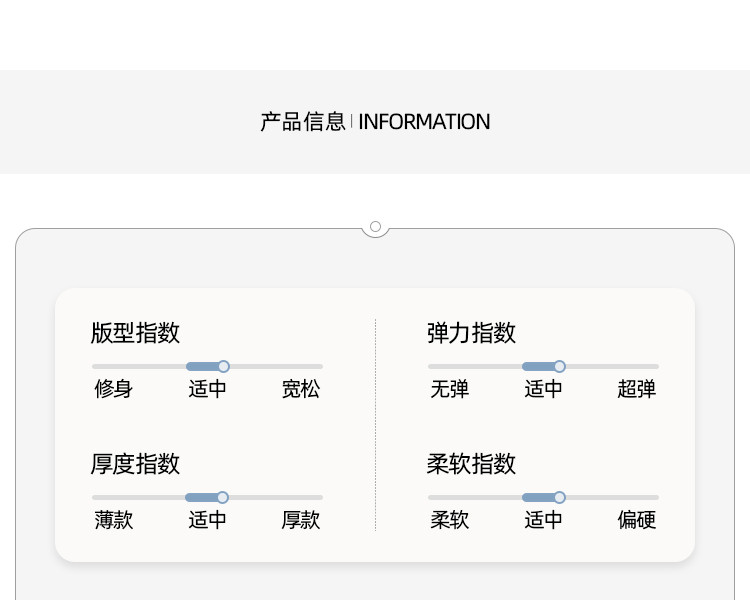Click the 产品信息 INFORMATION header title
Screen dimensions: 750x600
click(x=375, y=122)
